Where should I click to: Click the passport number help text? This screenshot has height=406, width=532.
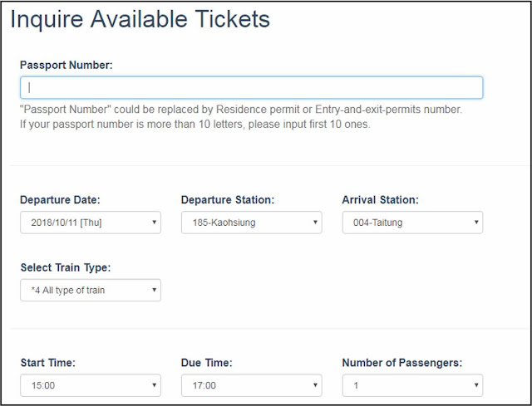(x=241, y=117)
